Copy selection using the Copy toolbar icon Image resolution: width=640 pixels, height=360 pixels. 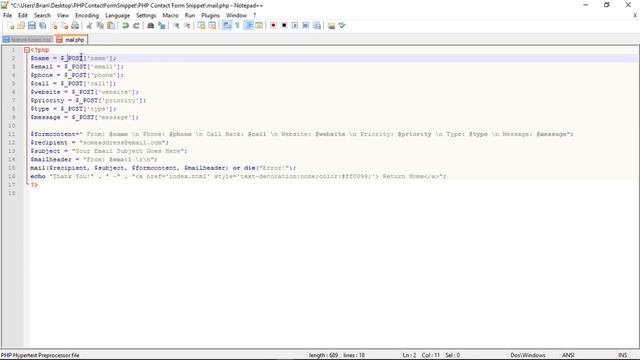click(x=100, y=26)
